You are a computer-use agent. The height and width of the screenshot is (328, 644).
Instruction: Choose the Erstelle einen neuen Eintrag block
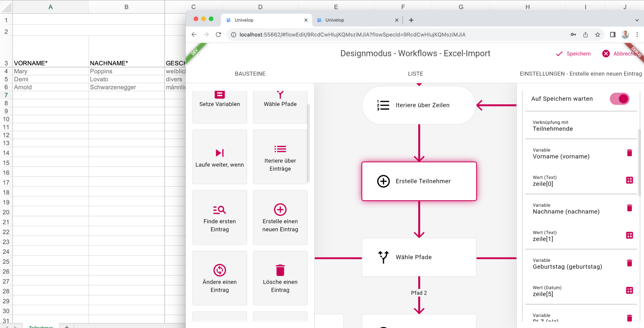pyautogui.click(x=280, y=218)
